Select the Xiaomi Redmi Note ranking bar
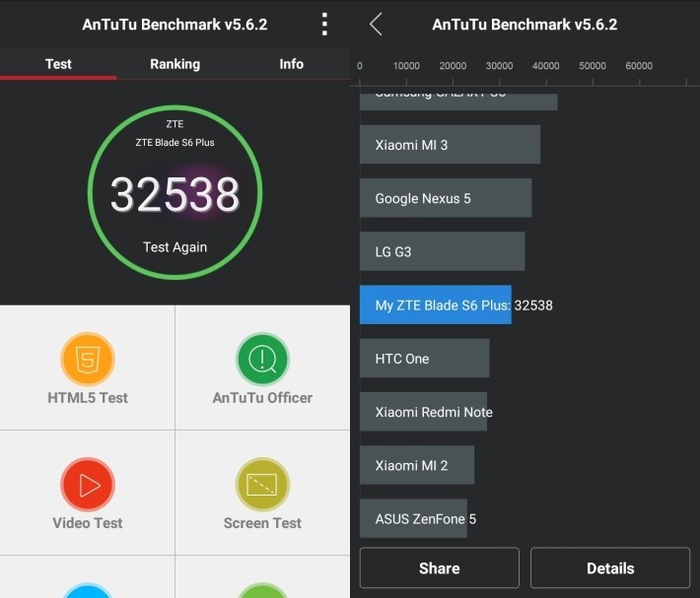Screen dimensions: 700x598 pyautogui.click(x=423, y=412)
